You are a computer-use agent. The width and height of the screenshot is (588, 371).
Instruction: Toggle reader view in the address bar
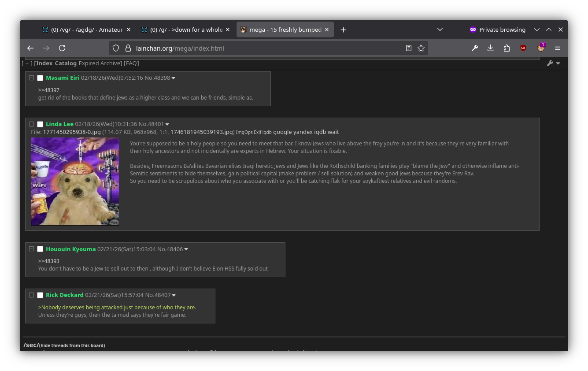(409, 48)
